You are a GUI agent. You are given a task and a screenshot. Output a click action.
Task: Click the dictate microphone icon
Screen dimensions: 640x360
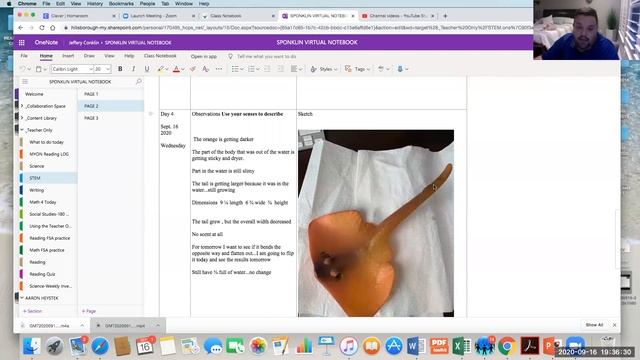click(x=400, y=69)
